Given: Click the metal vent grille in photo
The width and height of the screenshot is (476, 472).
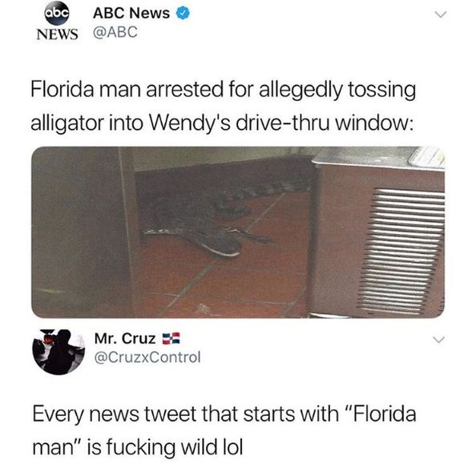Looking at the screenshot, I should click(x=402, y=252).
